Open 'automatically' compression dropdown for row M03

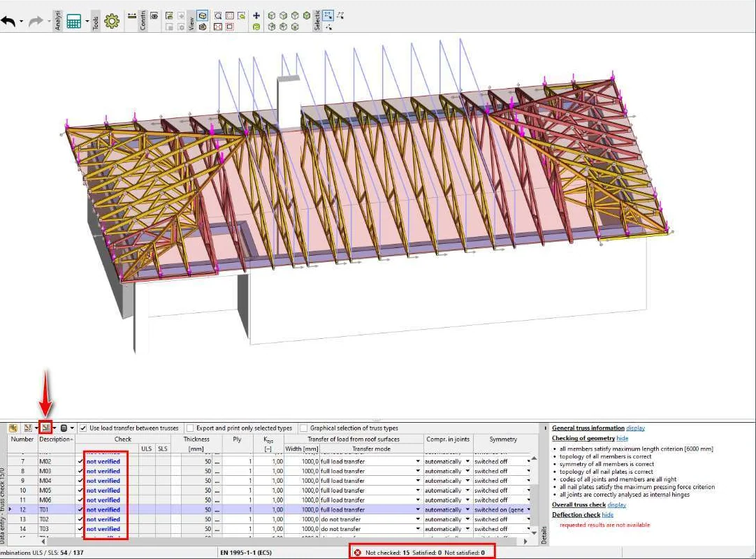pyautogui.click(x=467, y=471)
